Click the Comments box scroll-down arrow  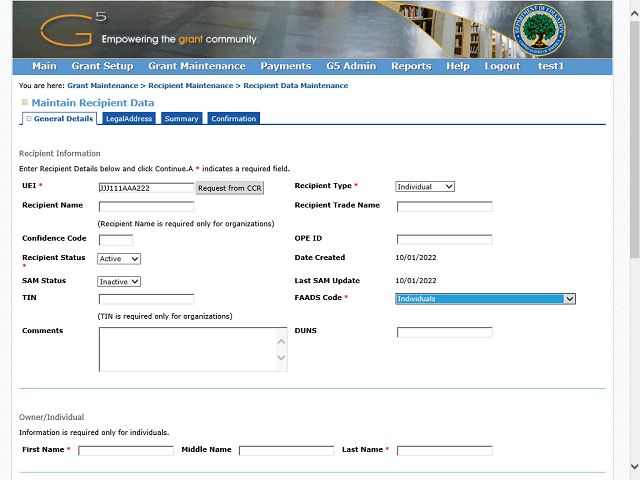point(281,358)
